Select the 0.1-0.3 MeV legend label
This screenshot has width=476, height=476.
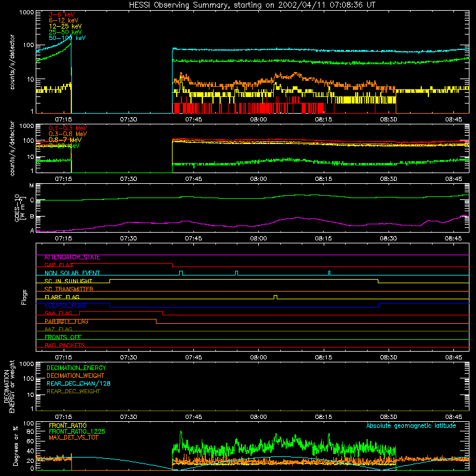tap(68, 128)
